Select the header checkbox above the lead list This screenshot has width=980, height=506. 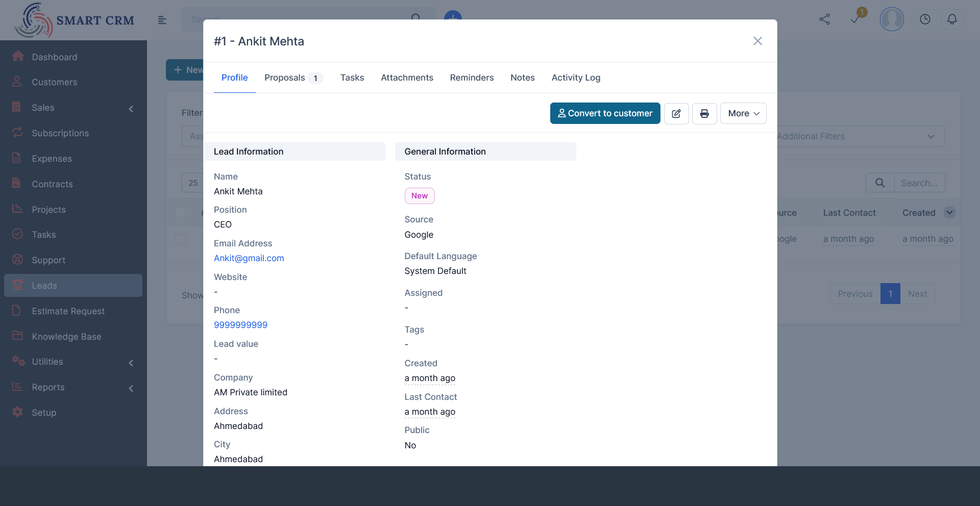180,212
